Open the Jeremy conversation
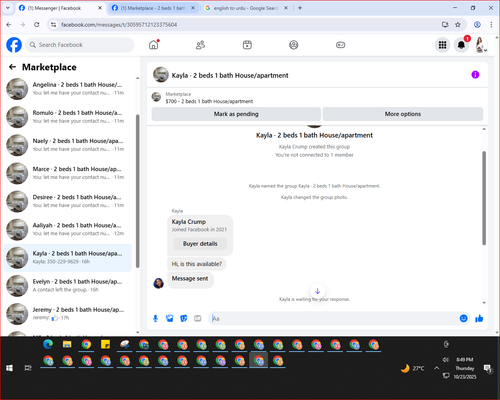This screenshot has height=400, width=500. click(68, 314)
